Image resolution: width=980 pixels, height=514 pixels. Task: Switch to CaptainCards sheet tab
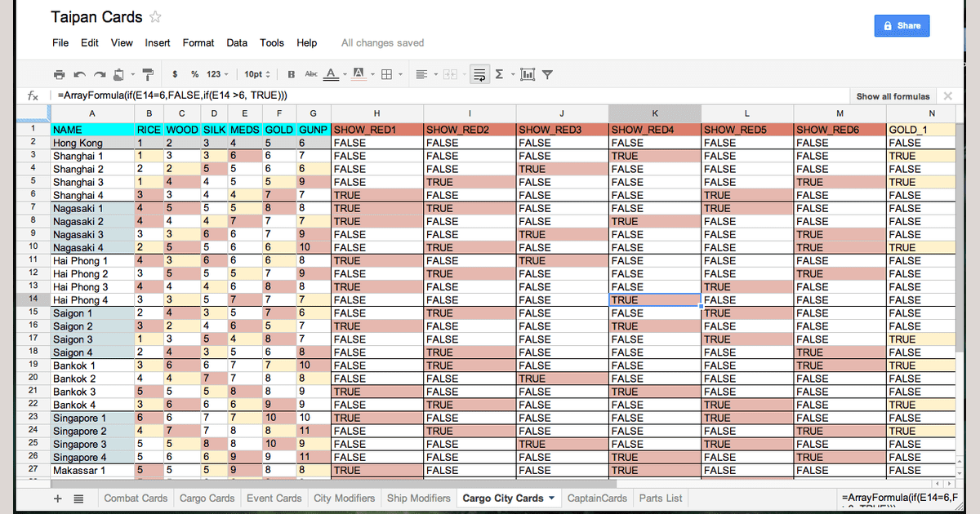pyautogui.click(x=597, y=498)
